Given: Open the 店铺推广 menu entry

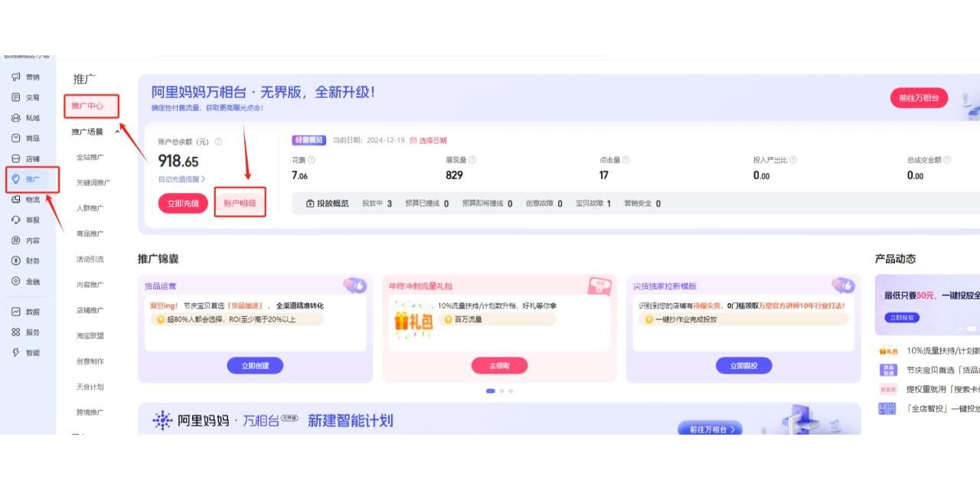Looking at the screenshot, I should [90, 310].
